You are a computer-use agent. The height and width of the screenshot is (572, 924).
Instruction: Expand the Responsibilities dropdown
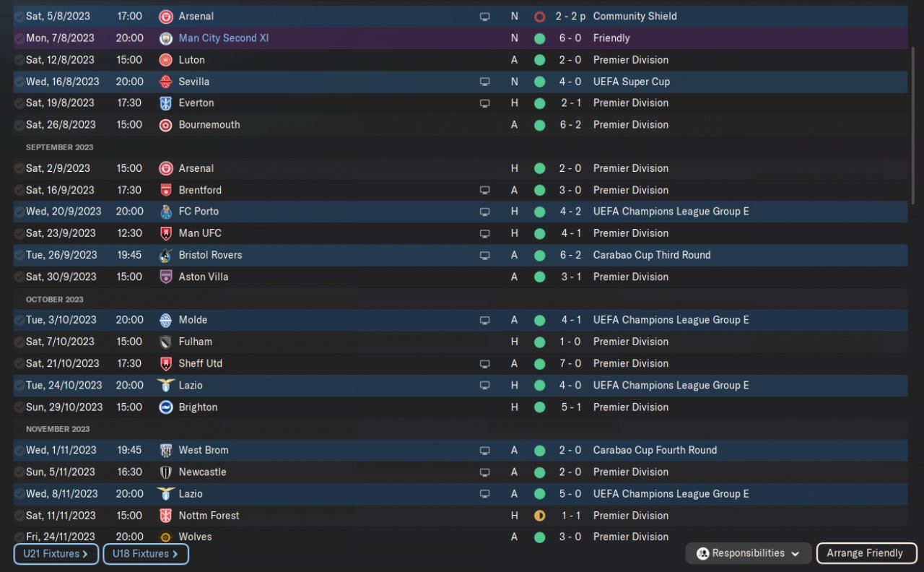749,553
